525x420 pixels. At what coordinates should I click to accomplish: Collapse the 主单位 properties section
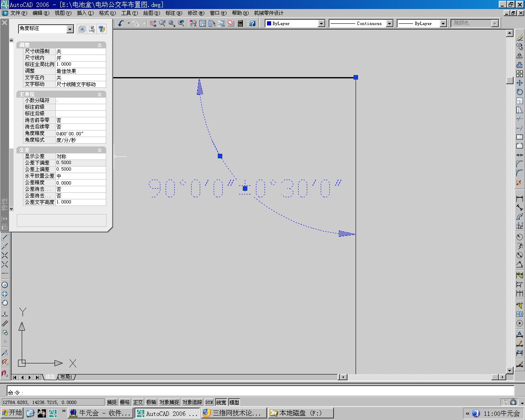[99, 94]
